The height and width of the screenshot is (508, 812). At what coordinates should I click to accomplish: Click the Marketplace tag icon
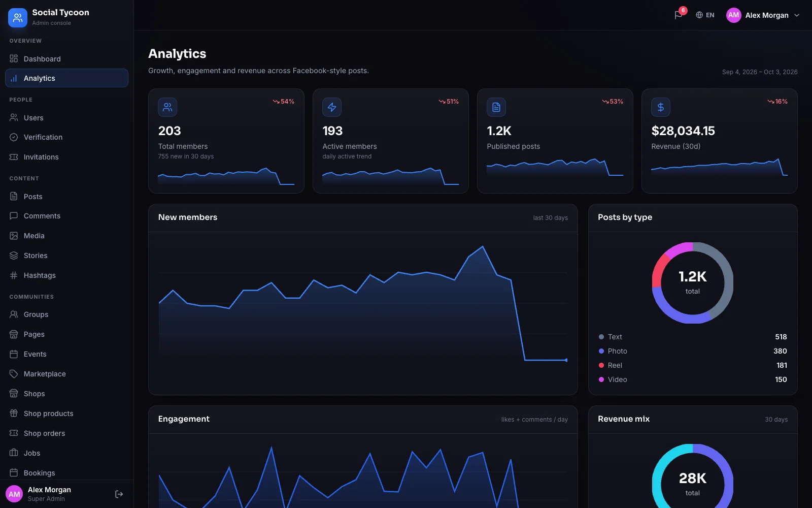coord(14,374)
